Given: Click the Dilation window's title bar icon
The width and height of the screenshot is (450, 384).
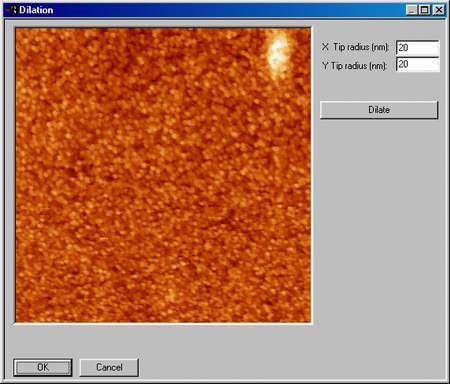Looking at the screenshot, I should (11, 10).
